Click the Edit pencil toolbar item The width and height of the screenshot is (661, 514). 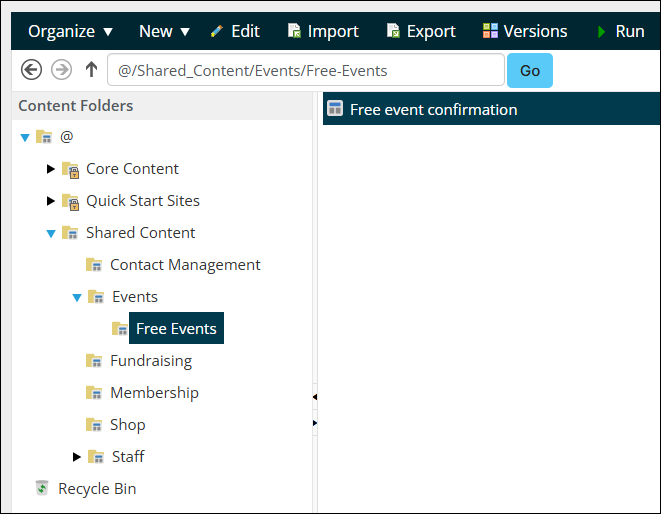coord(235,31)
